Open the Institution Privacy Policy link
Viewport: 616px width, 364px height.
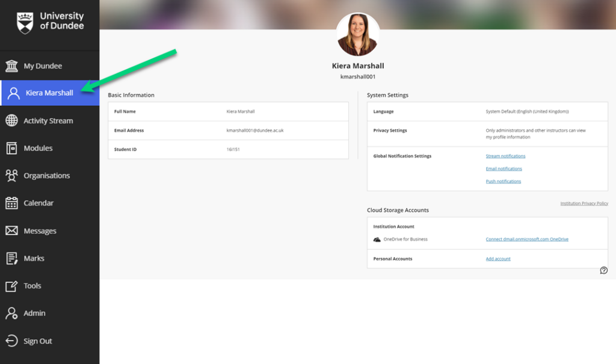pos(584,203)
